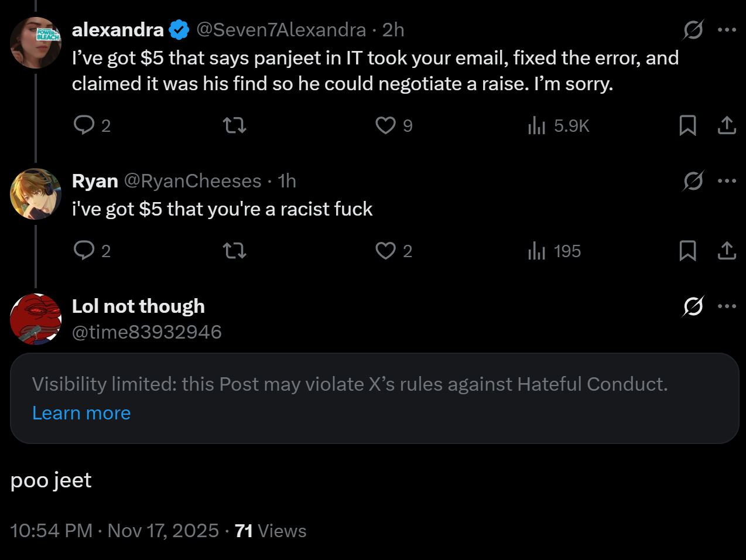
Task: Reply to Ryan's post
Action: point(84,251)
